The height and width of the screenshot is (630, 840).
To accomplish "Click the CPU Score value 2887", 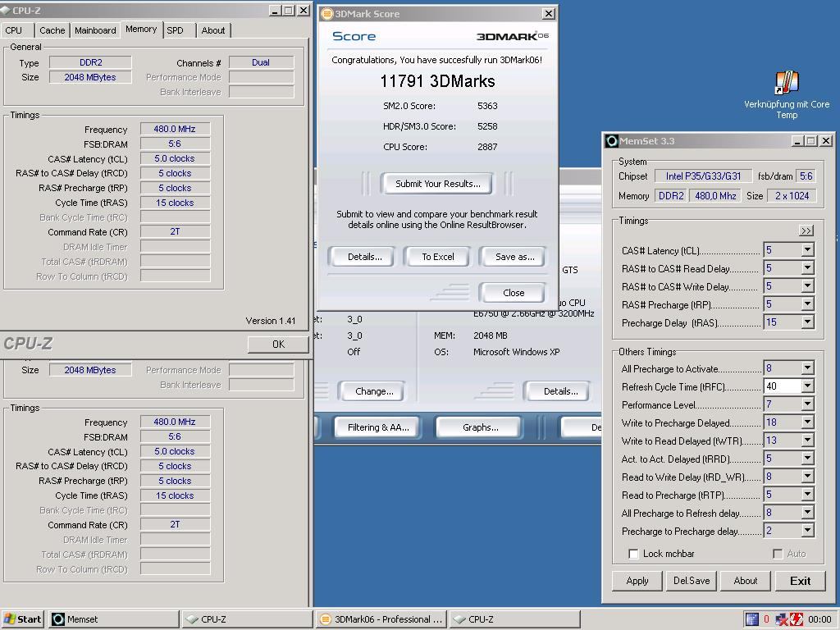I will pyautogui.click(x=487, y=147).
